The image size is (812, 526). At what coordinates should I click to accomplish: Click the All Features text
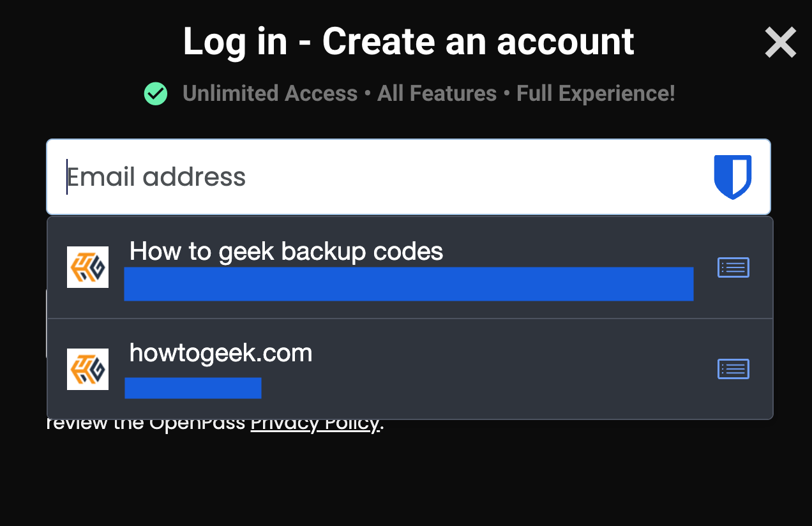click(x=437, y=94)
